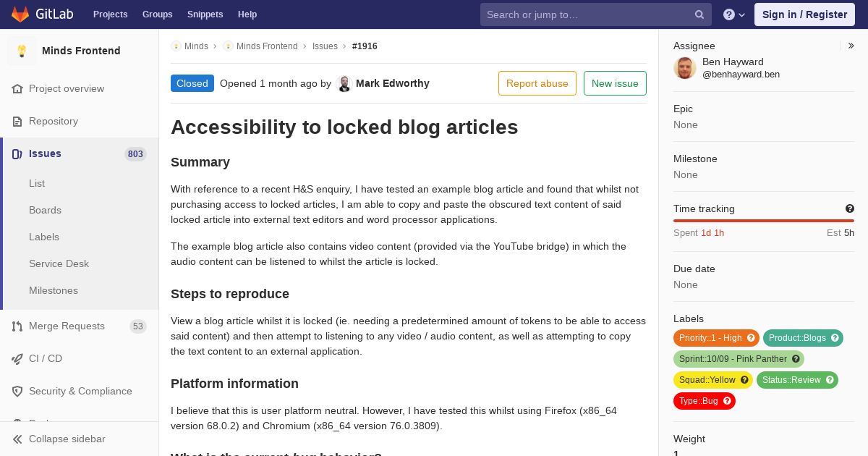868x456 pixels.
Task: Click the Closed status badge
Action: tap(192, 83)
